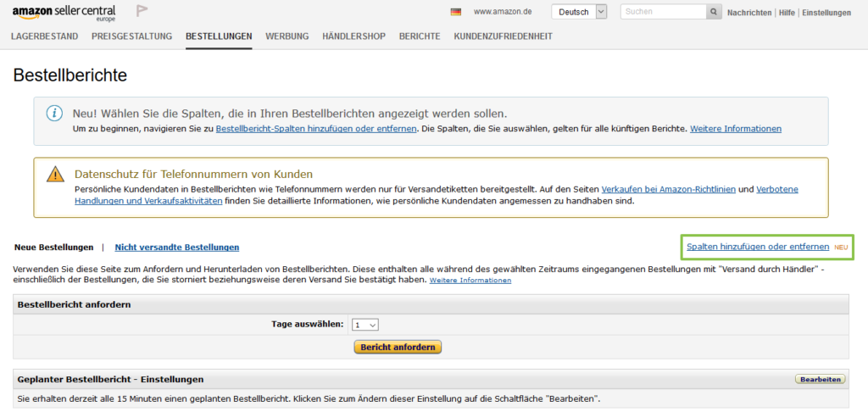This screenshot has height=412, width=868.
Task: Click the flag icon beside the logo
Action: coord(142,12)
